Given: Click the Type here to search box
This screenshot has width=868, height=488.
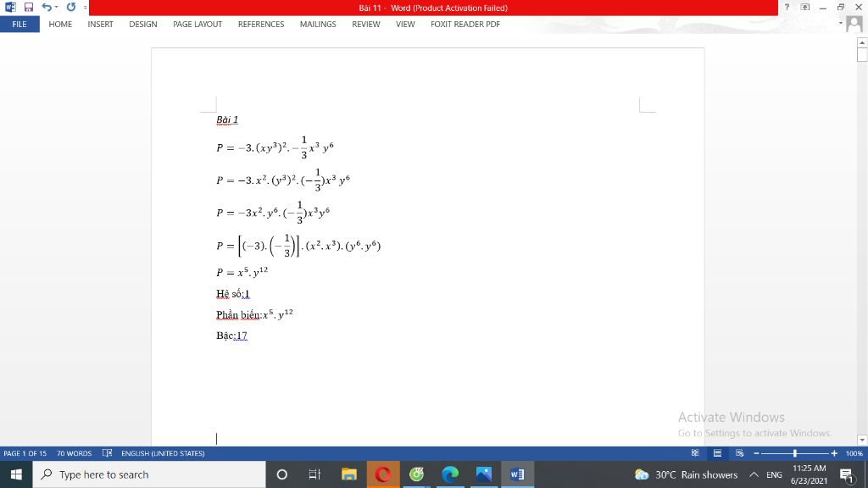Looking at the screenshot, I should tap(149, 474).
